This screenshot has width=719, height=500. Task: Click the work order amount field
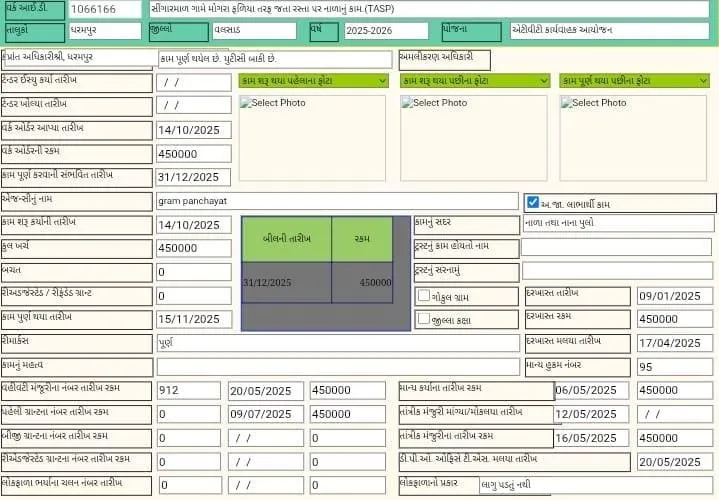194,154
